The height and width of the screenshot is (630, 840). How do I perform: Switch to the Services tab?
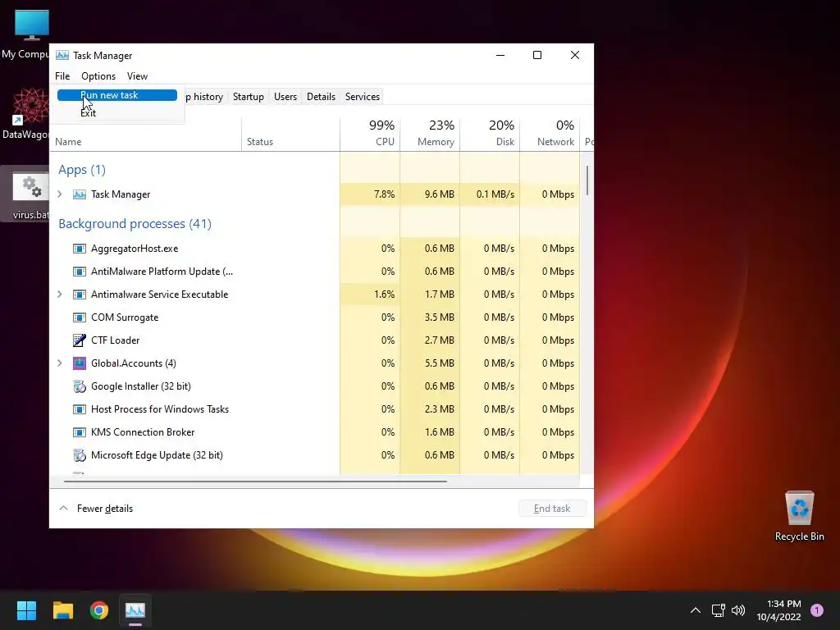point(362,97)
